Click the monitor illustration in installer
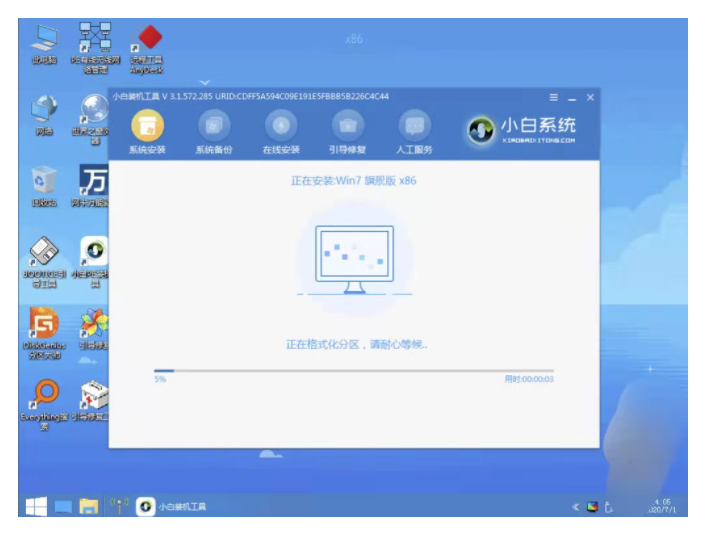Viewport: 720px width, 533px height. coord(354,260)
